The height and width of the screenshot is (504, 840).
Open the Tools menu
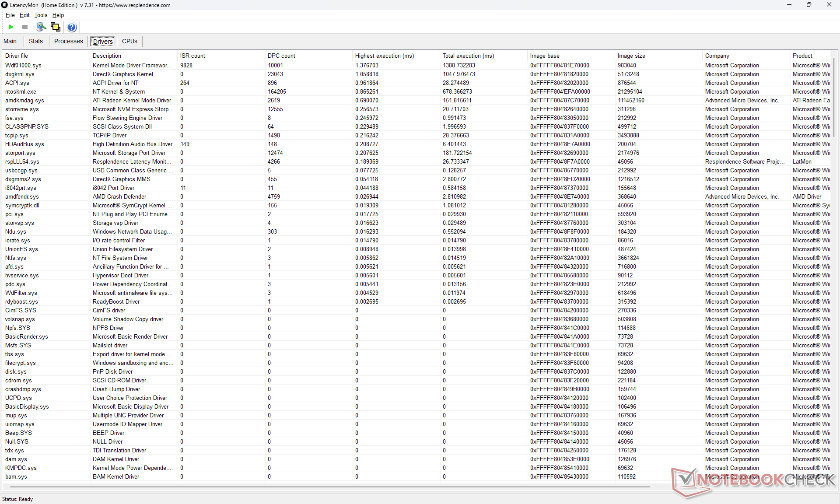click(x=41, y=15)
